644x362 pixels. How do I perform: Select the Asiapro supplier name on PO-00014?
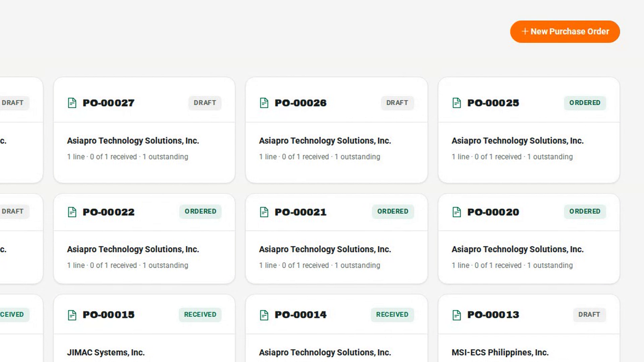coord(325,353)
